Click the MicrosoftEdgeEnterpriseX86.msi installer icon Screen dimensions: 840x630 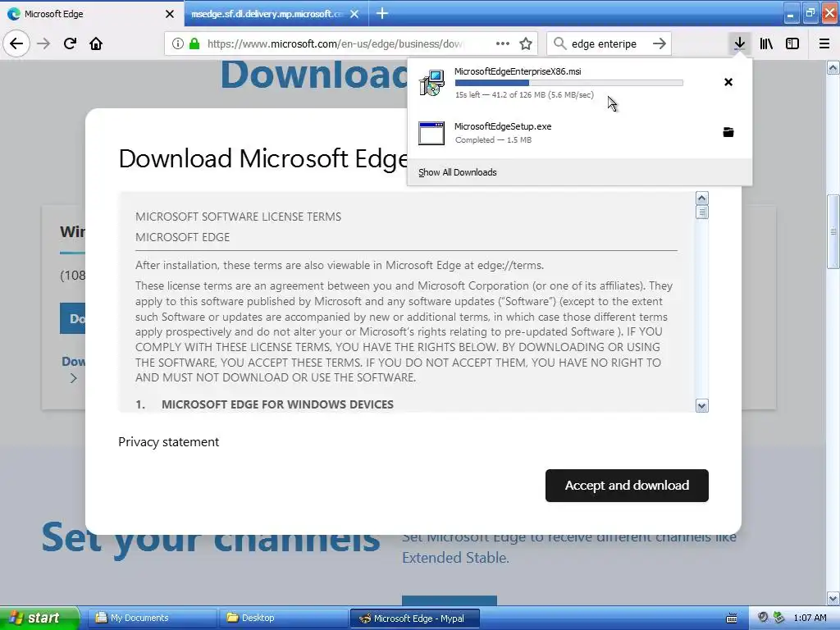coord(431,83)
